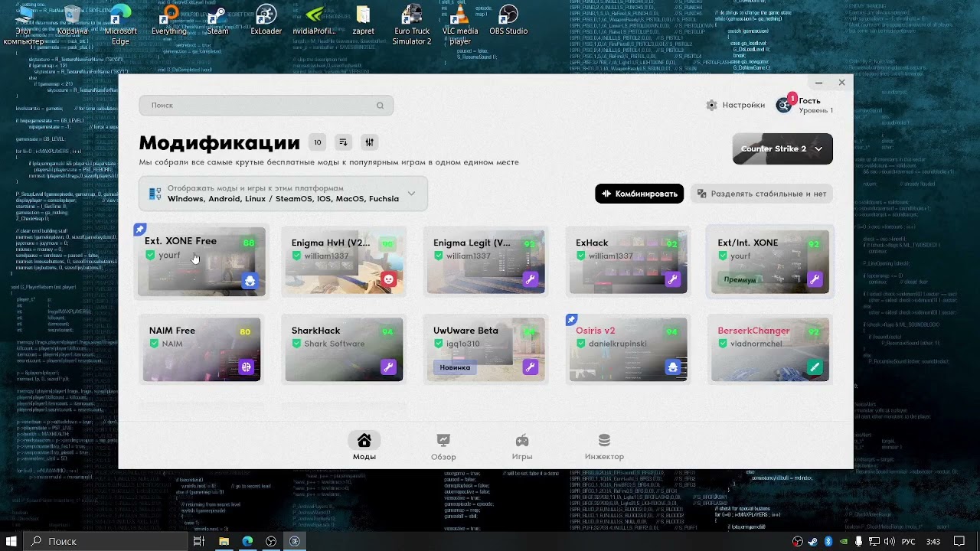Image resolution: width=980 pixels, height=551 pixels.
Task: Click the Task View taskbar button
Action: pos(198,541)
